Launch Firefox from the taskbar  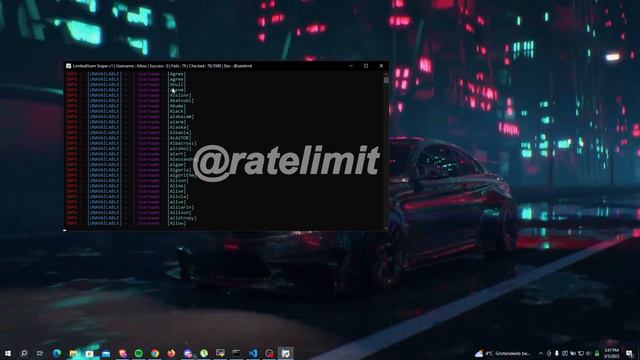point(171,353)
